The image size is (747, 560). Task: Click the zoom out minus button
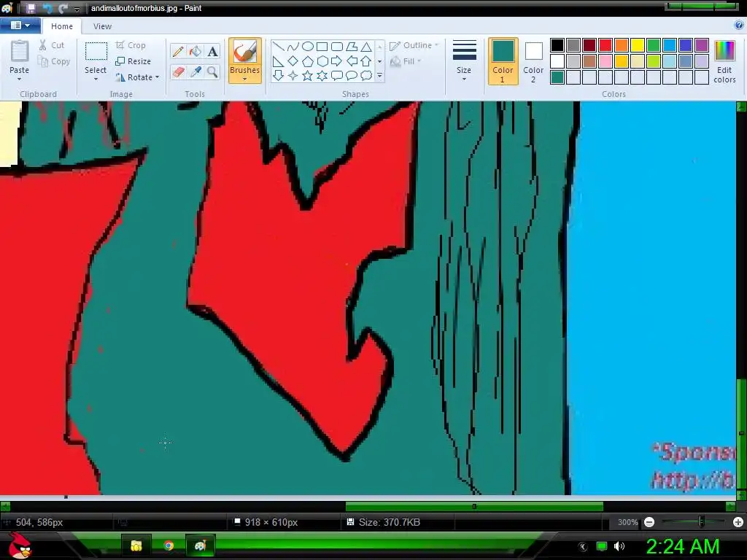(x=649, y=522)
